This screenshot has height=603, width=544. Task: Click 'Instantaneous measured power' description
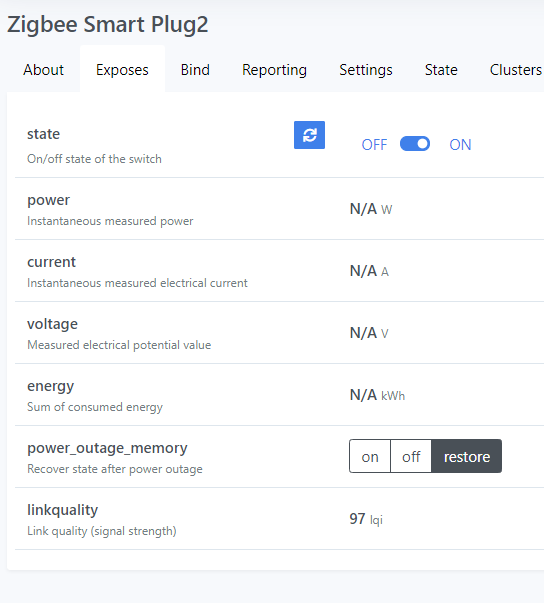pyautogui.click(x=110, y=221)
